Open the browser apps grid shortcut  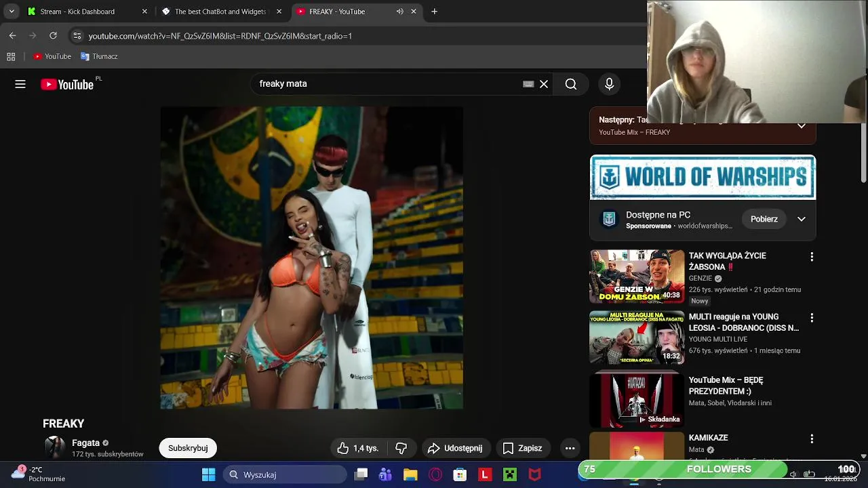11,57
